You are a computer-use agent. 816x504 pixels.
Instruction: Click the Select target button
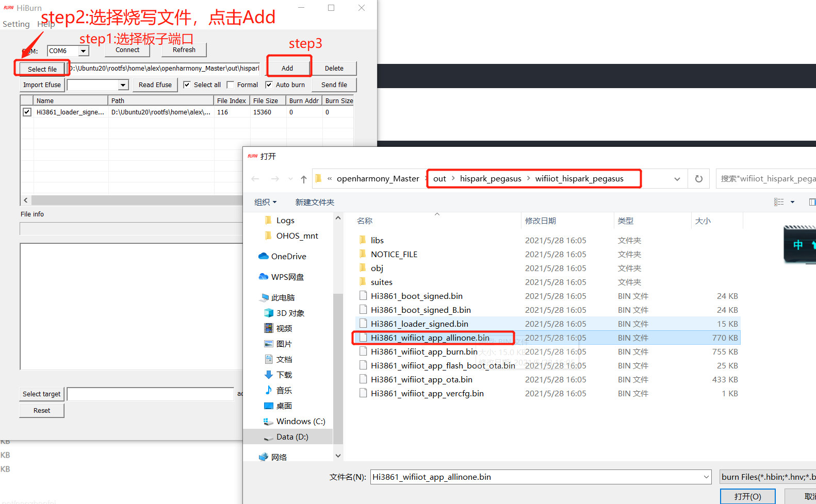(41, 394)
